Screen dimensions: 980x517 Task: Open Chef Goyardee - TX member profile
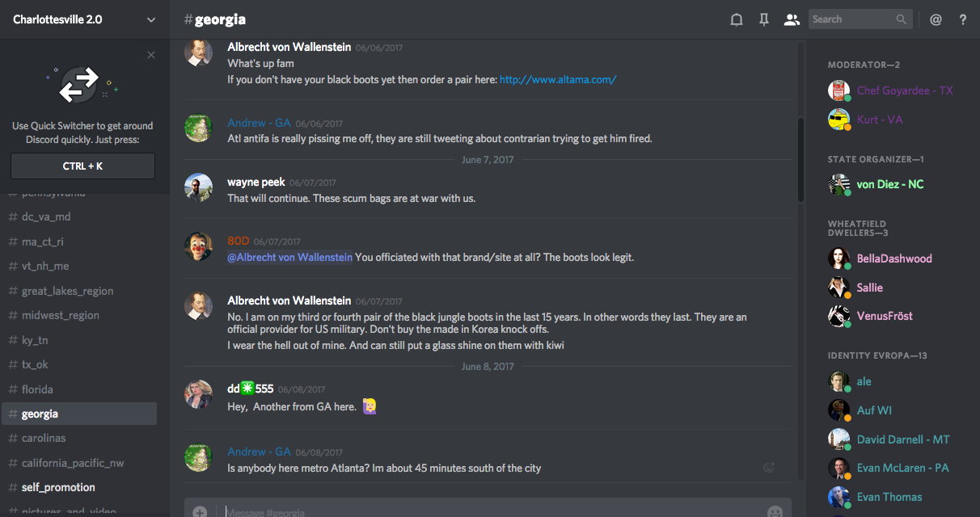point(905,90)
